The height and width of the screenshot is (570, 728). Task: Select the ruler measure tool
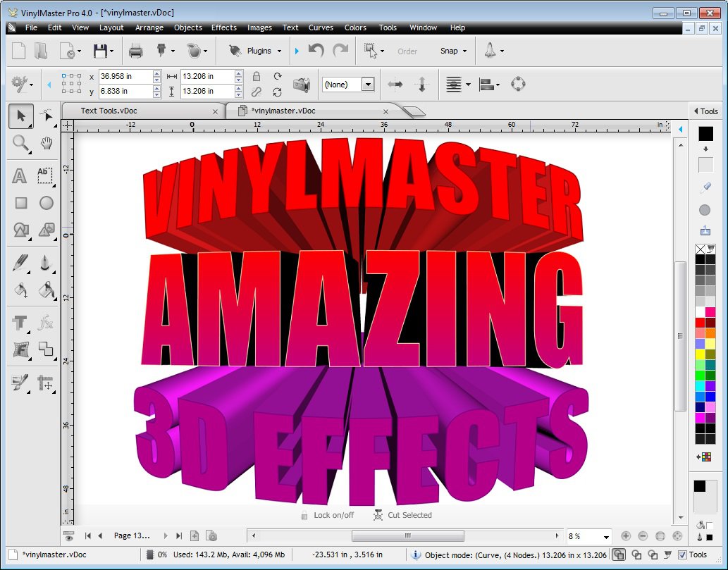46,383
